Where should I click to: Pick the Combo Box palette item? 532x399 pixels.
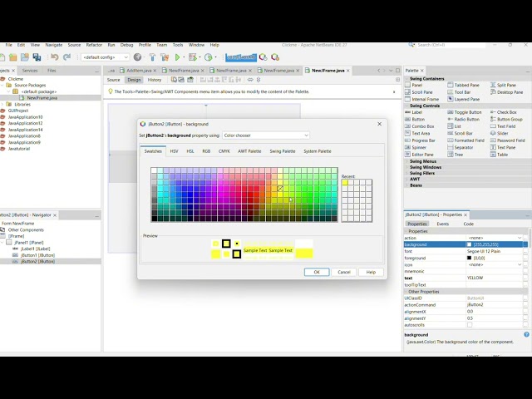[x=420, y=126]
